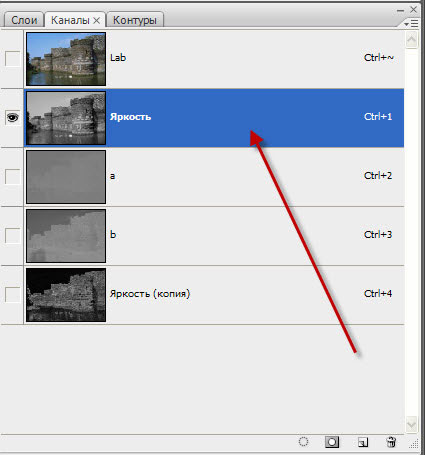Image resolution: width=425 pixels, height=455 pixels.
Task: Show the Lab composite channel visibility
Action: pos(12,59)
